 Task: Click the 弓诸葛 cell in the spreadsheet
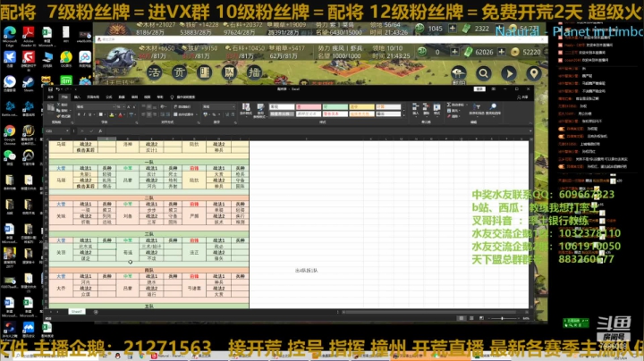194,289
